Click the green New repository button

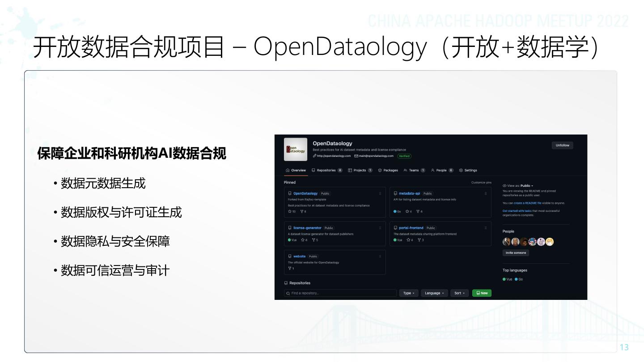click(x=482, y=293)
